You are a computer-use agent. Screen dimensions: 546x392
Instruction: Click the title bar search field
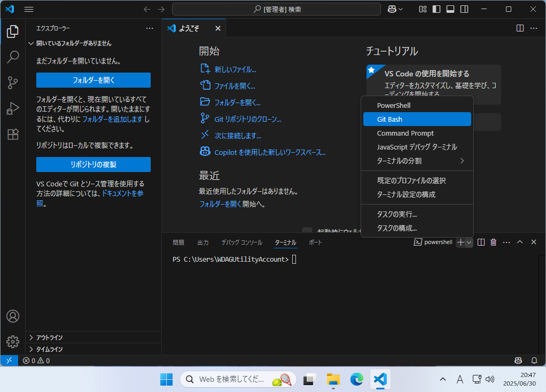pos(276,10)
